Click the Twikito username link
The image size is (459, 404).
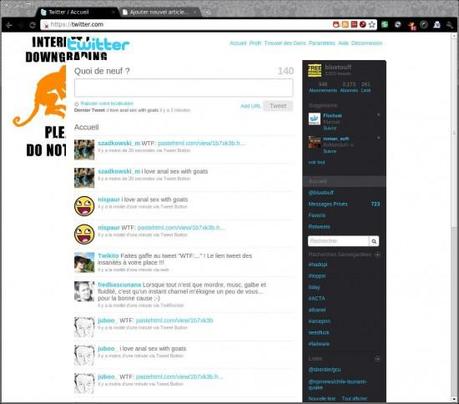click(x=108, y=256)
